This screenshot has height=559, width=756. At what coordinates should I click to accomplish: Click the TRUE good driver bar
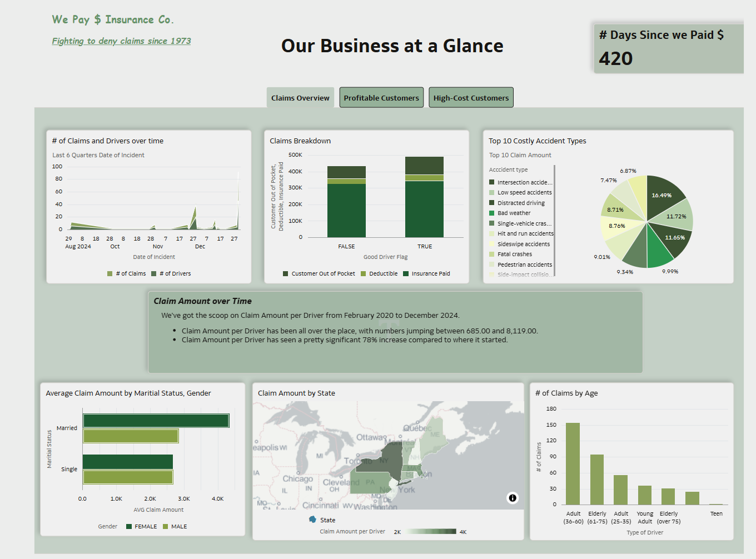[x=424, y=197]
